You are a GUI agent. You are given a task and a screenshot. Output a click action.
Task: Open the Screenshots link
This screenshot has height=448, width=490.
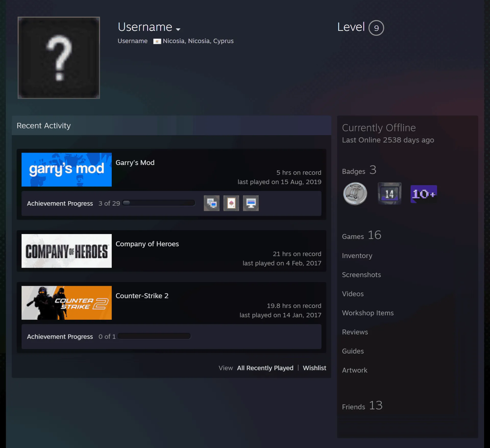click(361, 275)
